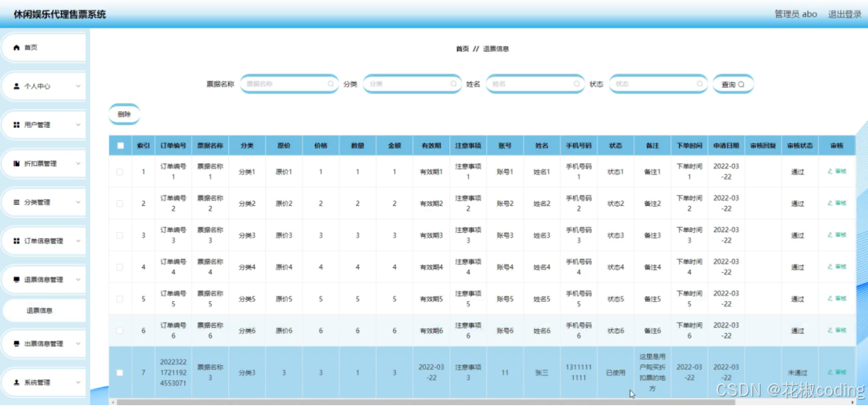Expand the 订单信息管理 menu chevron
868x406 pixels.
click(78, 241)
